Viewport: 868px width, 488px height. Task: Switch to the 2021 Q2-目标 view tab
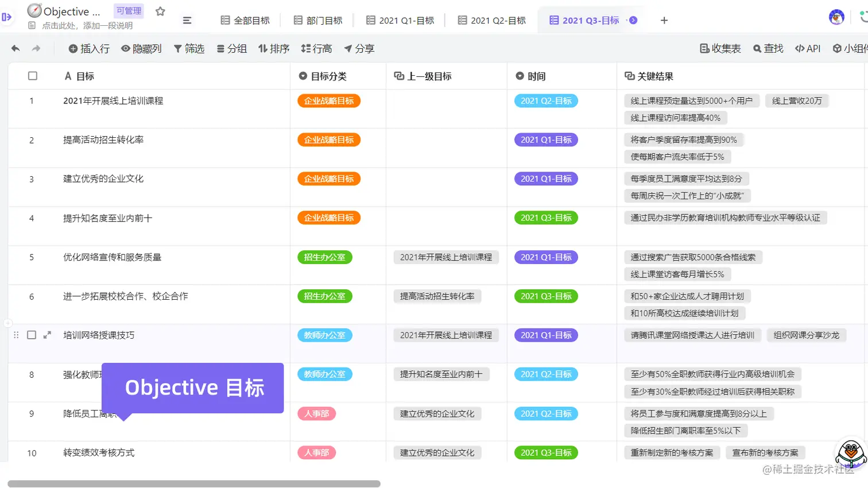(492, 21)
